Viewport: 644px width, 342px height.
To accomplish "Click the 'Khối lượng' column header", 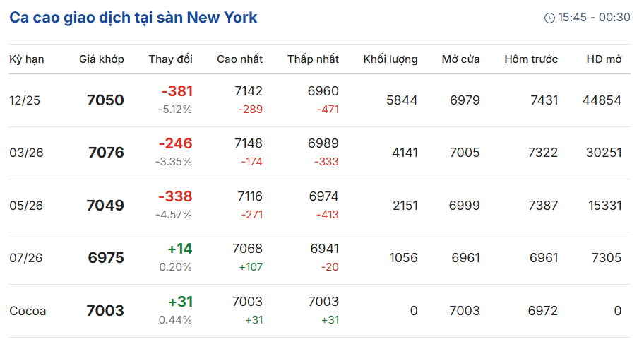I will tap(390, 59).
